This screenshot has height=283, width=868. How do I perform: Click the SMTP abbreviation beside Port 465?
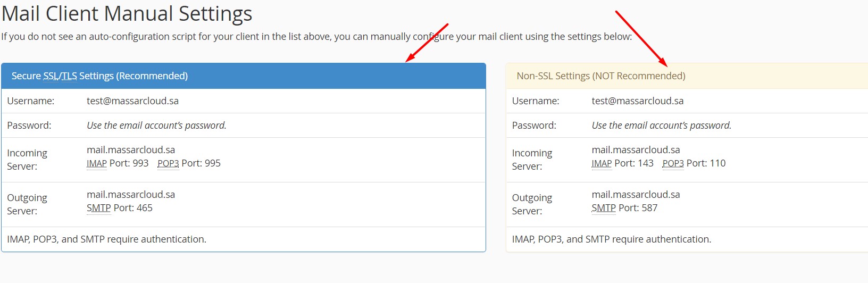tap(99, 209)
